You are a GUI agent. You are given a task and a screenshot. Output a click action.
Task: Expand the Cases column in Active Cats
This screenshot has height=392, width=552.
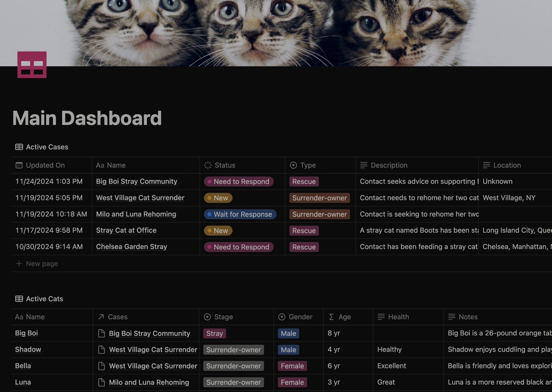(x=199, y=316)
